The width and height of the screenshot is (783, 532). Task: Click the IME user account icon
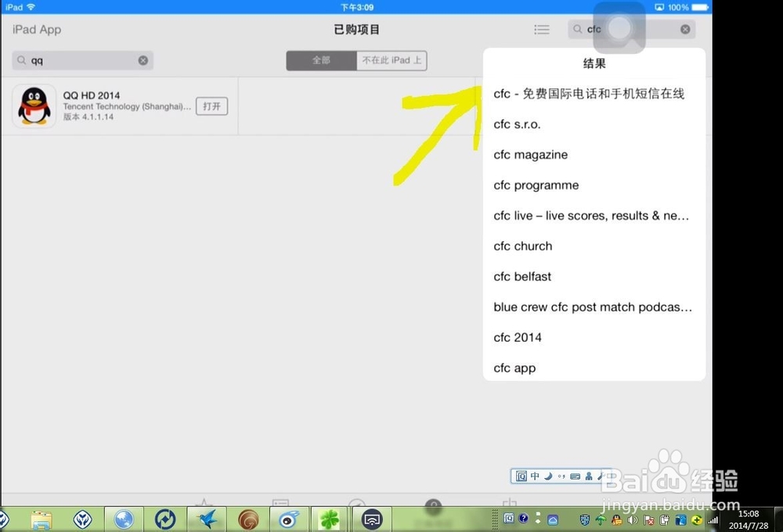pos(589,476)
